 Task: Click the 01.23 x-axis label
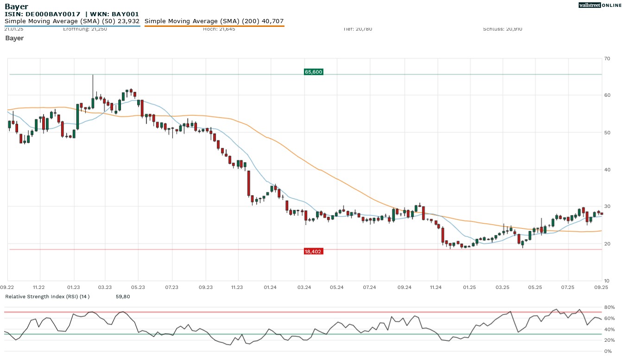coord(73,287)
